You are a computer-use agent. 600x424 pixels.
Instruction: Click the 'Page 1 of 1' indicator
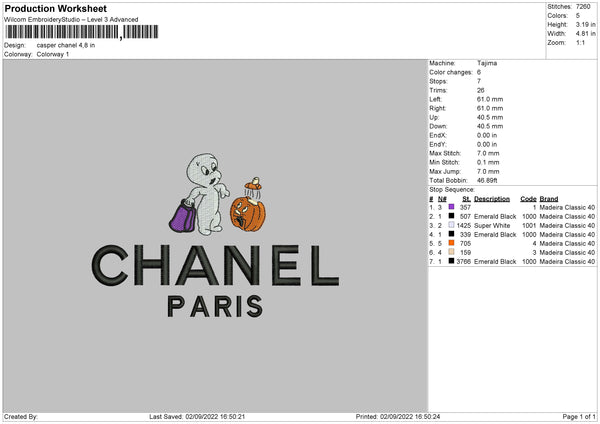579,416
